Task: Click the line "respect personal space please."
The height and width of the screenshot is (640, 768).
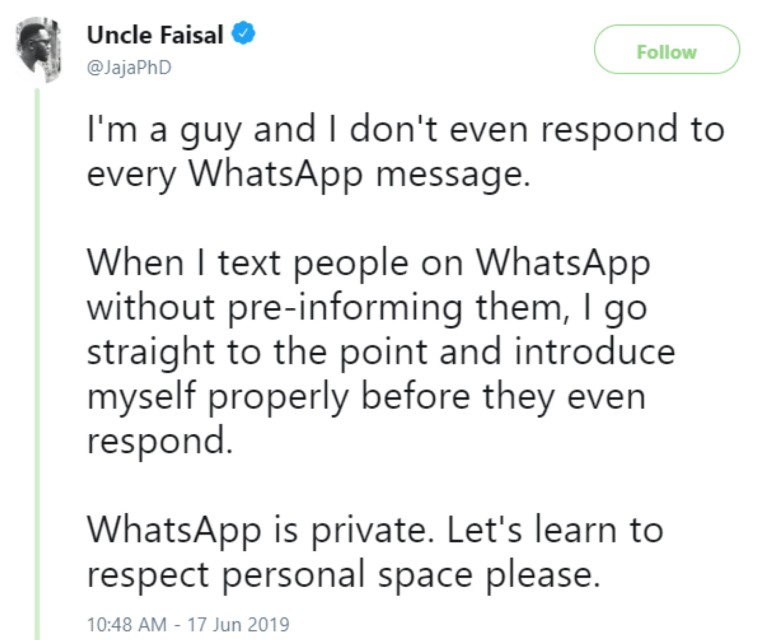Action: 343,575
